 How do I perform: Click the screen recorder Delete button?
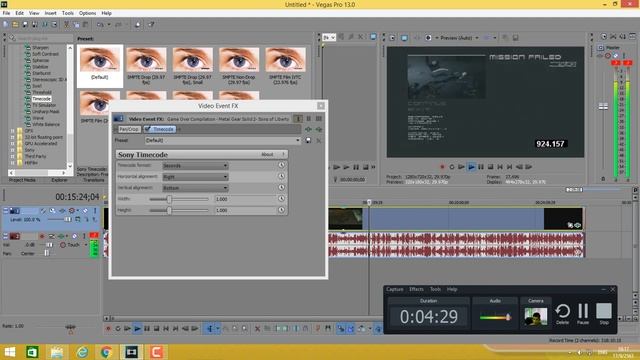(562, 314)
